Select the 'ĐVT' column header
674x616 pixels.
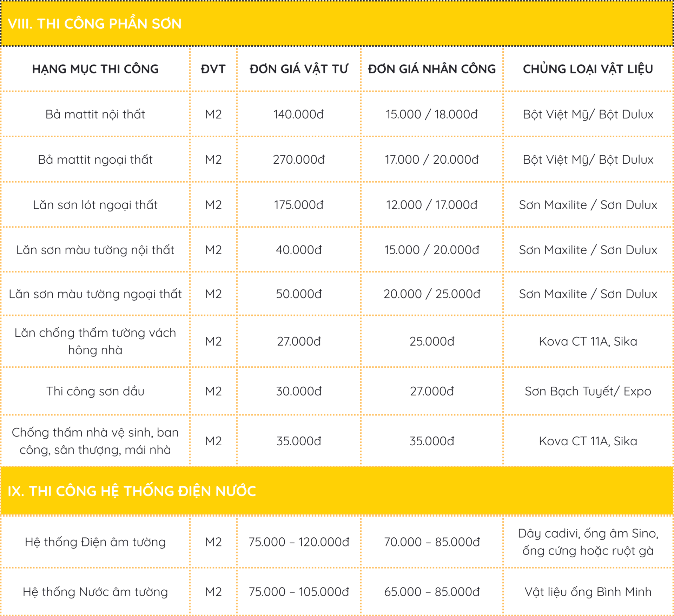(213, 69)
